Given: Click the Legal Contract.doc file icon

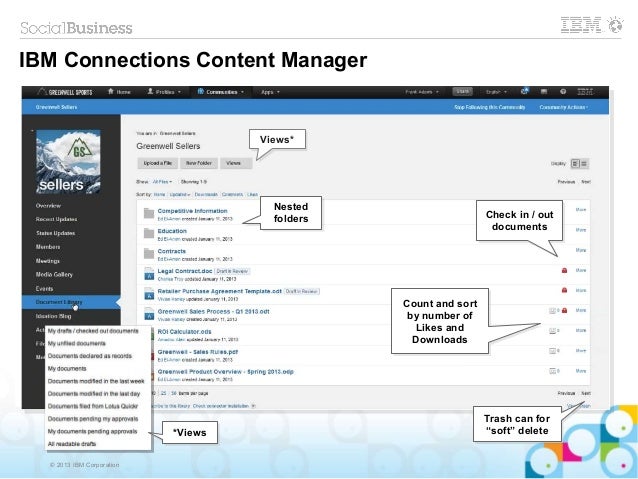Looking at the screenshot, I should click(x=149, y=274).
